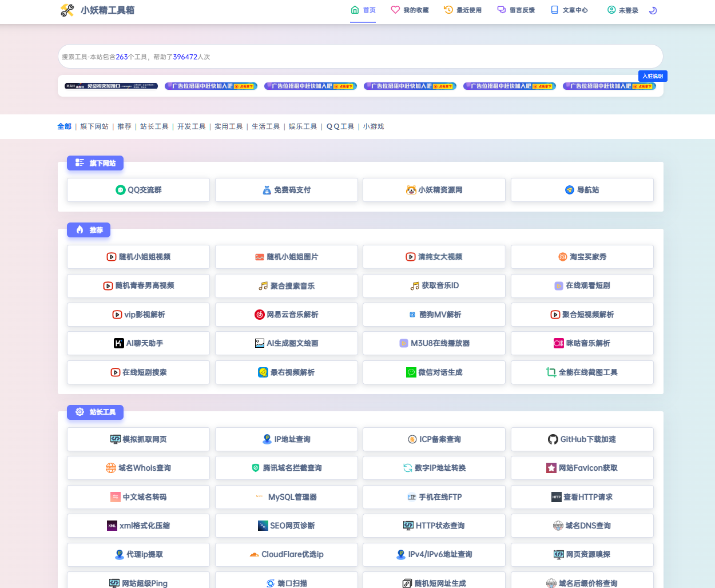Click inside the tool search input field
The height and width of the screenshot is (588, 715).
(360, 56)
